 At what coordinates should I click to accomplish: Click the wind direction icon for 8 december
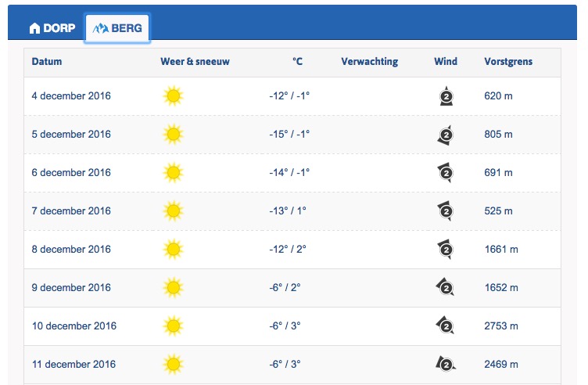pos(446,250)
